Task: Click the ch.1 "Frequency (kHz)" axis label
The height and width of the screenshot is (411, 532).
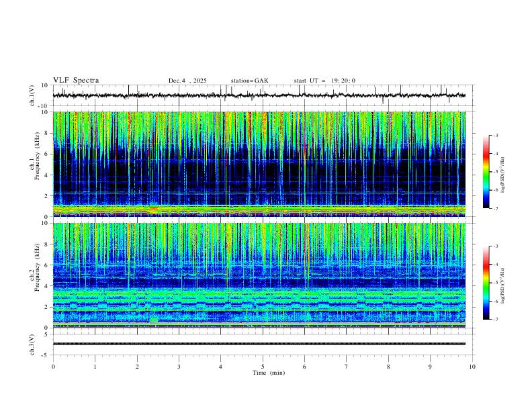Action: [38, 156]
